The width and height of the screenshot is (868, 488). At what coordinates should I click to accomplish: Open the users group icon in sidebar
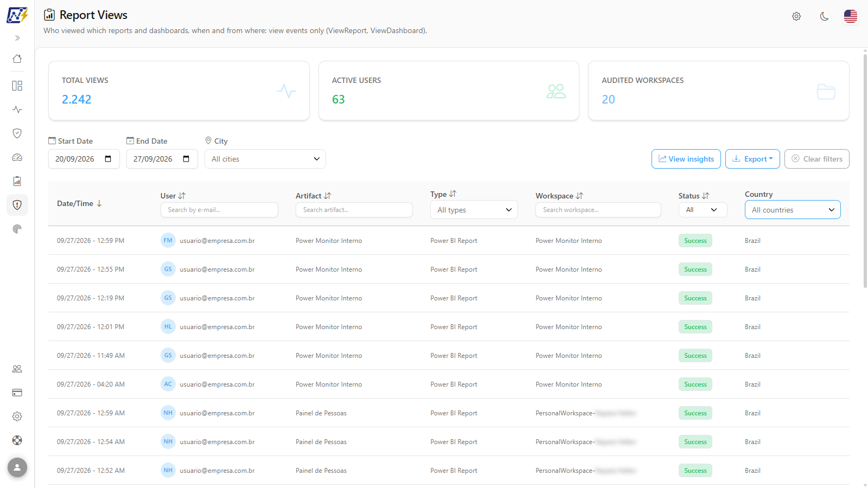point(17,369)
